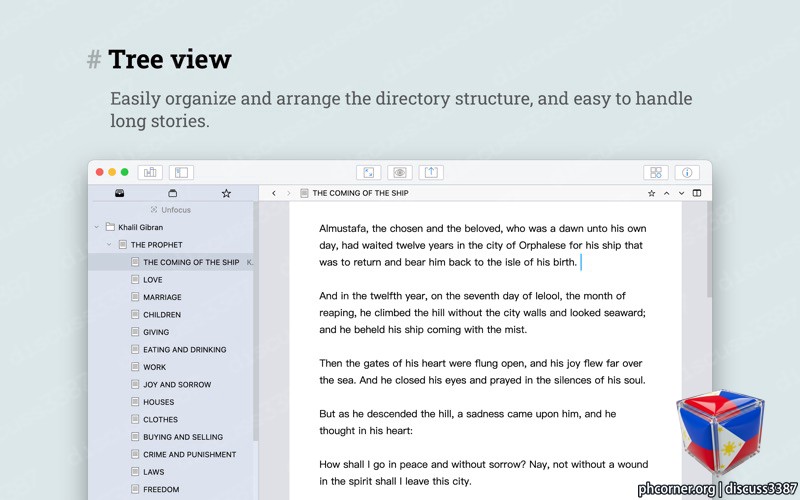Toggle the preview eye icon

click(399, 172)
